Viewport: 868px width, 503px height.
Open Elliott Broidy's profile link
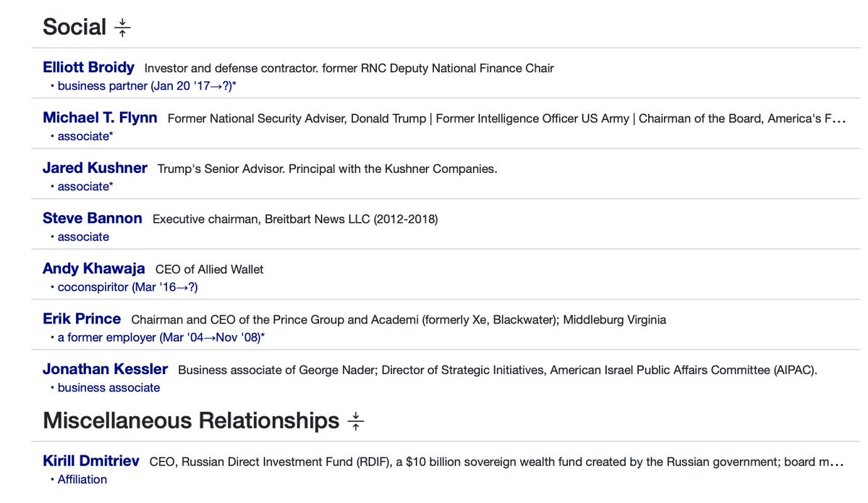pyautogui.click(x=88, y=67)
